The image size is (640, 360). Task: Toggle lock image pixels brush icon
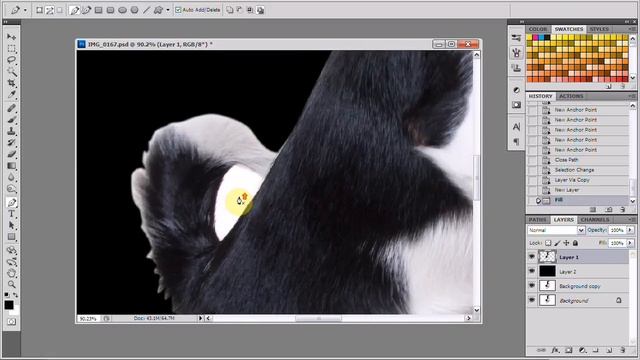click(x=557, y=243)
